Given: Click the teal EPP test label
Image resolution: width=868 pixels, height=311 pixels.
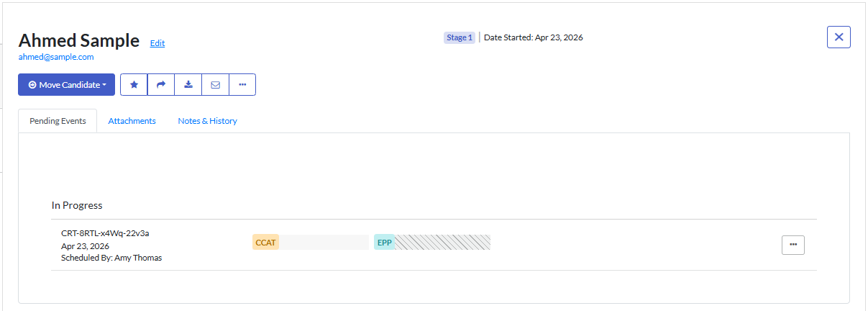Looking at the screenshot, I should pyautogui.click(x=385, y=243).
